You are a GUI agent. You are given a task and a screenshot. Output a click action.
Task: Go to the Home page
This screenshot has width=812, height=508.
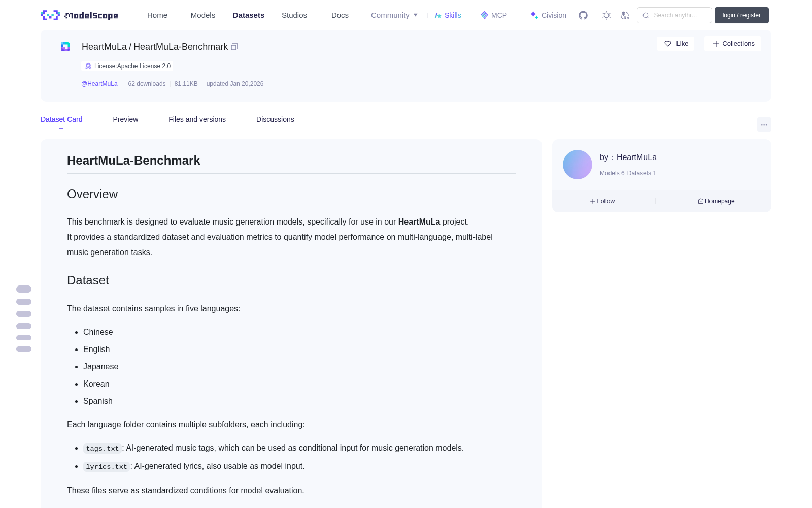[x=157, y=15]
